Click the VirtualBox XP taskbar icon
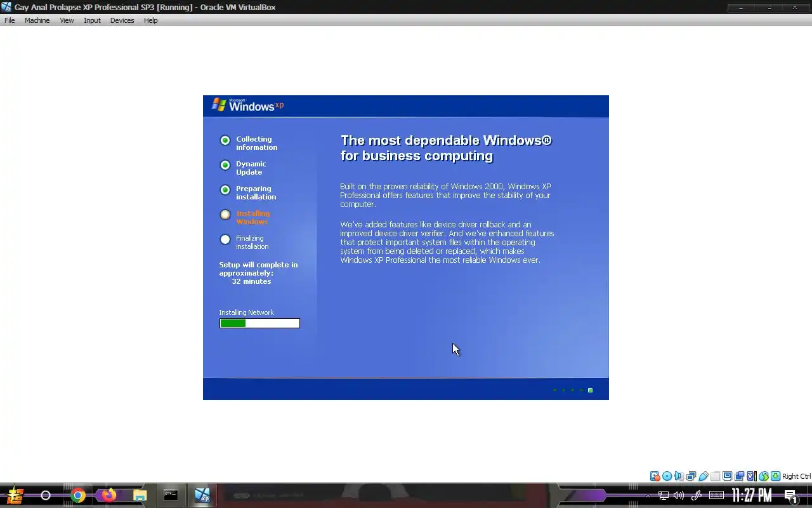The height and width of the screenshot is (508, 812). coord(202,495)
